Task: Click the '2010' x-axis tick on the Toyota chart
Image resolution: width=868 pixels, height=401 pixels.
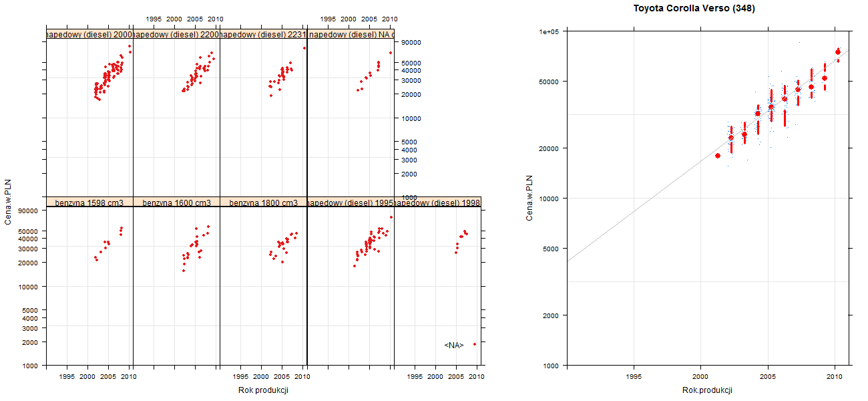Action: (x=835, y=377)
